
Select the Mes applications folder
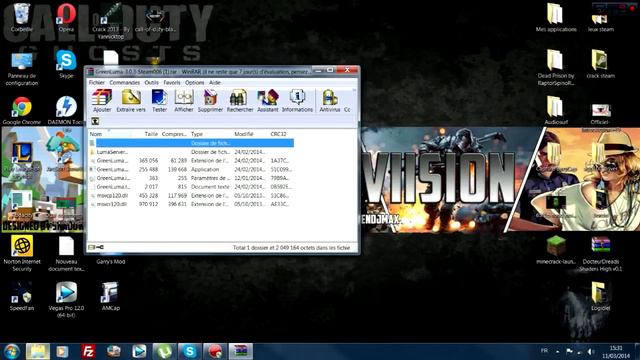pos(556,18)
